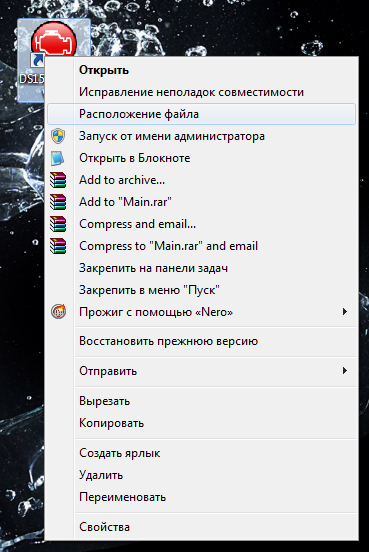Expand the Прожиг с помощью «Nero» submenu arrow
This screenshot has height=552, width=369.
click(x=345, y=312)
